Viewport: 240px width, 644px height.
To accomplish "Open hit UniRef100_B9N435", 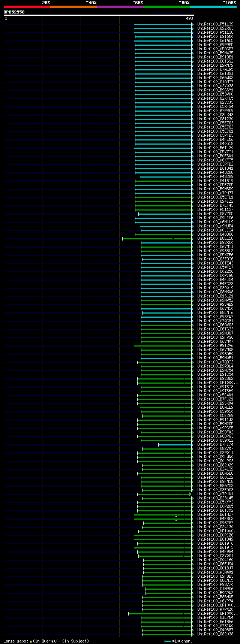I will coord(215,53).
